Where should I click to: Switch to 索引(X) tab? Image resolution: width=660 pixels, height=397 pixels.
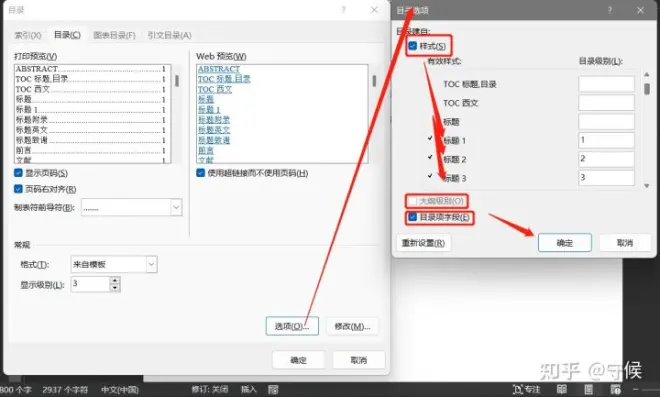(x=28, y=35)
